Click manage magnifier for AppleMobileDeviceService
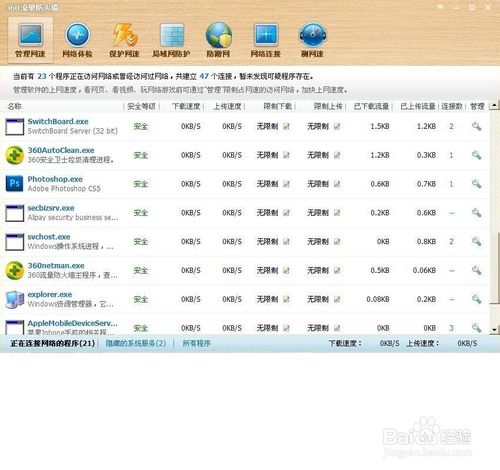 click(x=476, y=328)
